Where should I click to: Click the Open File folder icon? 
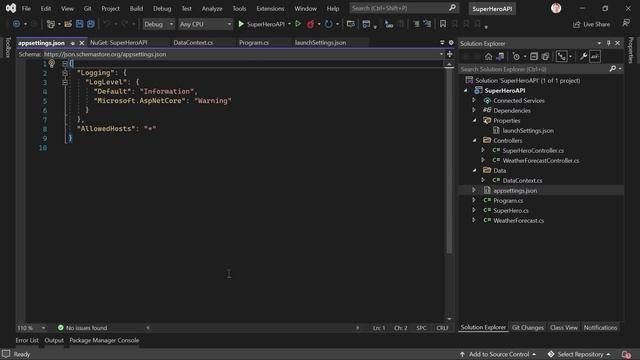click(x=68, y=24)
